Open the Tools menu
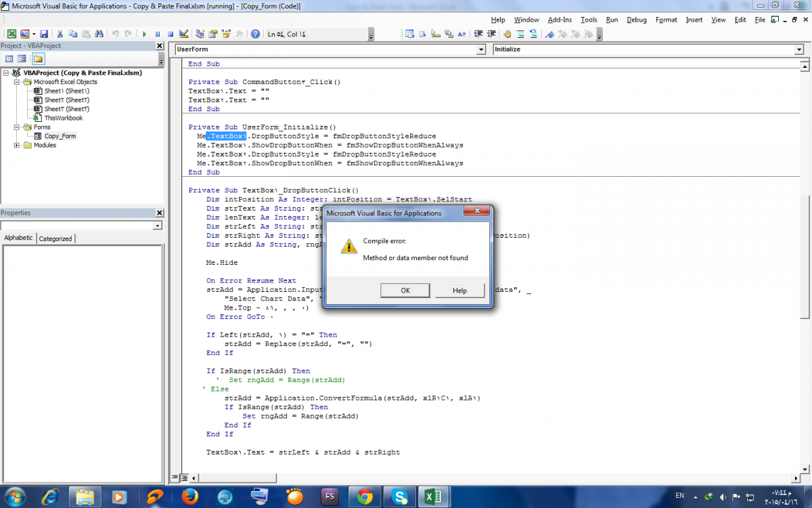The height and width of the screenshot is (508, 812). pos(589,20)
